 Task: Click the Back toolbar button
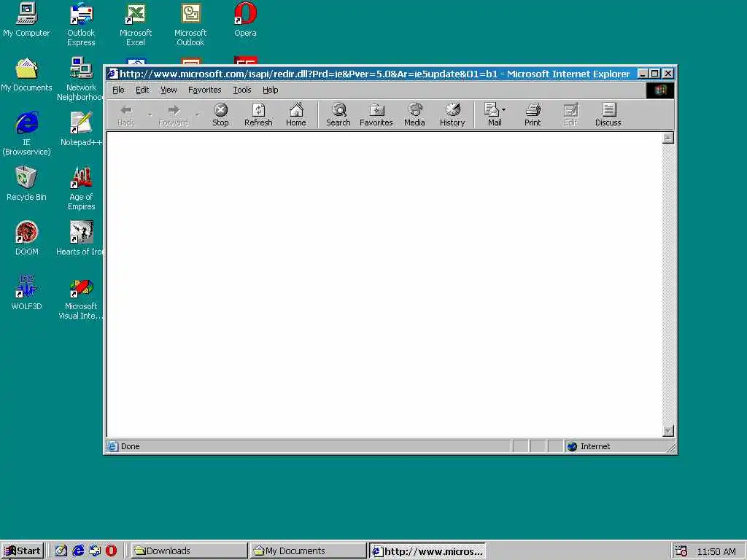click(125, 115)
